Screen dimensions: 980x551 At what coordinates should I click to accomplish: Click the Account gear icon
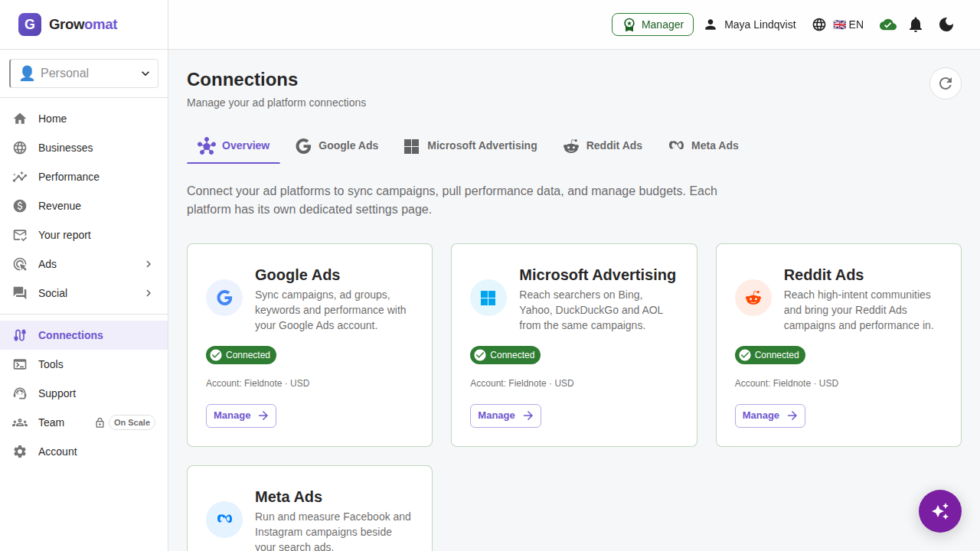pyautogui.click(x=20, y=452)
